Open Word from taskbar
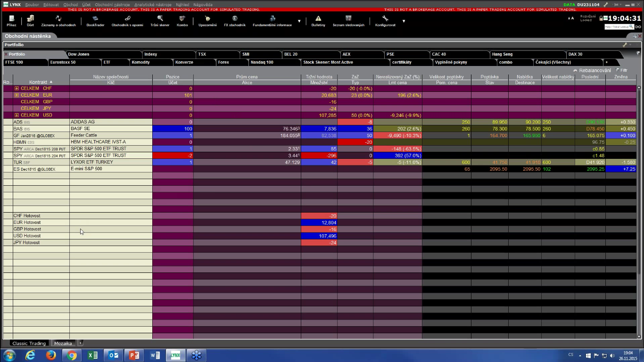The image size is (644, 362). click(155, 355)
